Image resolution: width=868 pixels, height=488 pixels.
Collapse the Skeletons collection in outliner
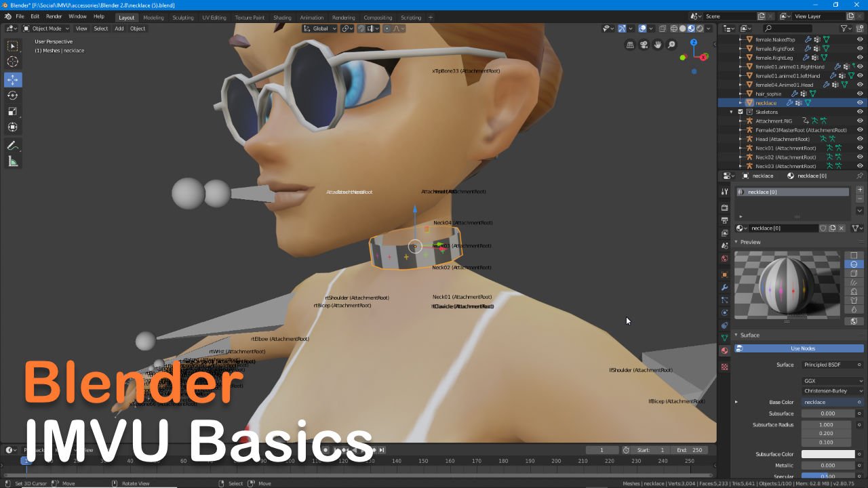tap(732, 112)
